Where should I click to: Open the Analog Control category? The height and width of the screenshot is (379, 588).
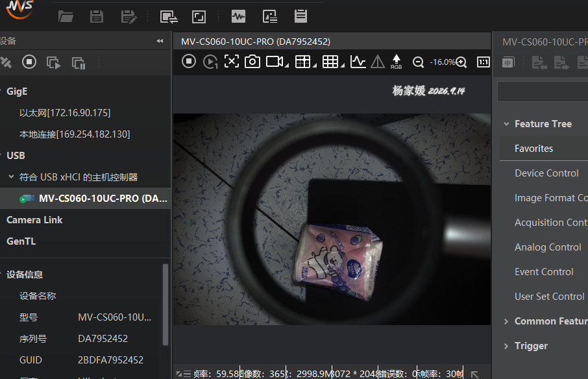(548, 247)
